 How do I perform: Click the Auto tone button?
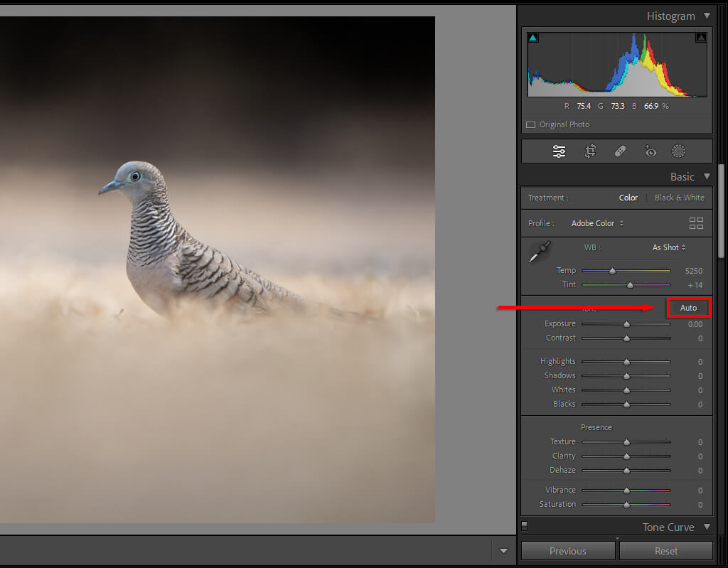click(688, 308)
